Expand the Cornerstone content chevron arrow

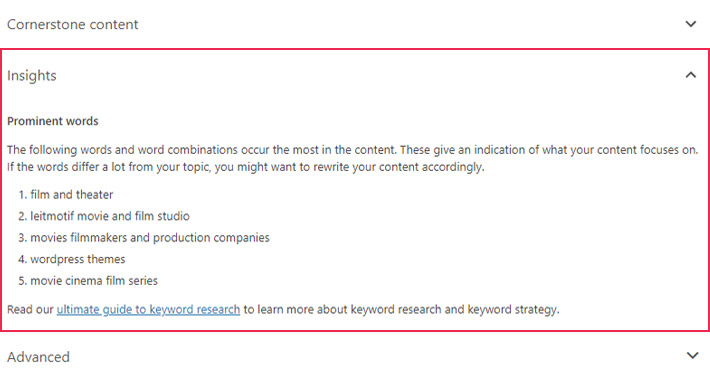(691, 24)
